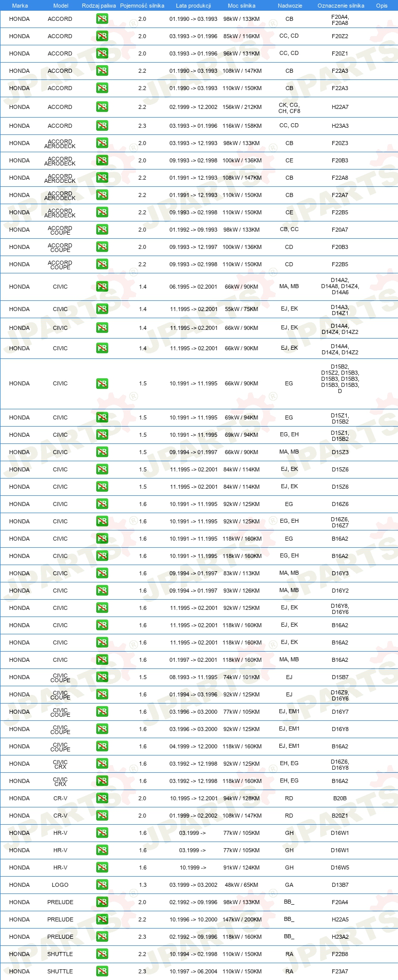Select the fuel icon in the F22A8 Aerodeck row
This screenshot has width=398, height=980.
click(102, 178)
